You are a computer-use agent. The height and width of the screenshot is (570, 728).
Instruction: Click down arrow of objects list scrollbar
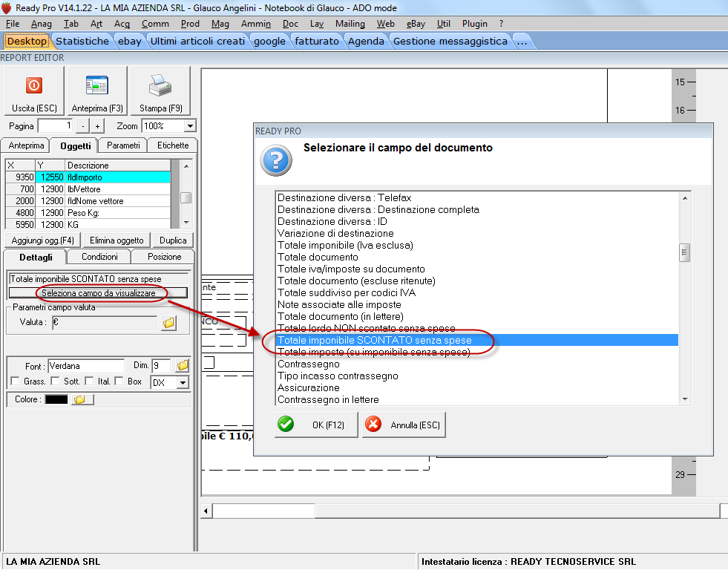pyautogui.click(x=186, y=223)
